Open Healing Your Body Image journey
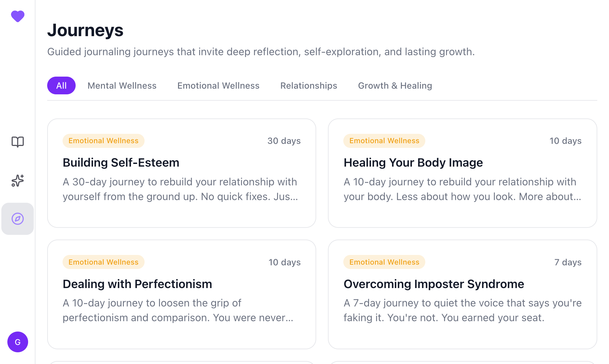This screenshot has height=364, width=609. pos(413,163)
